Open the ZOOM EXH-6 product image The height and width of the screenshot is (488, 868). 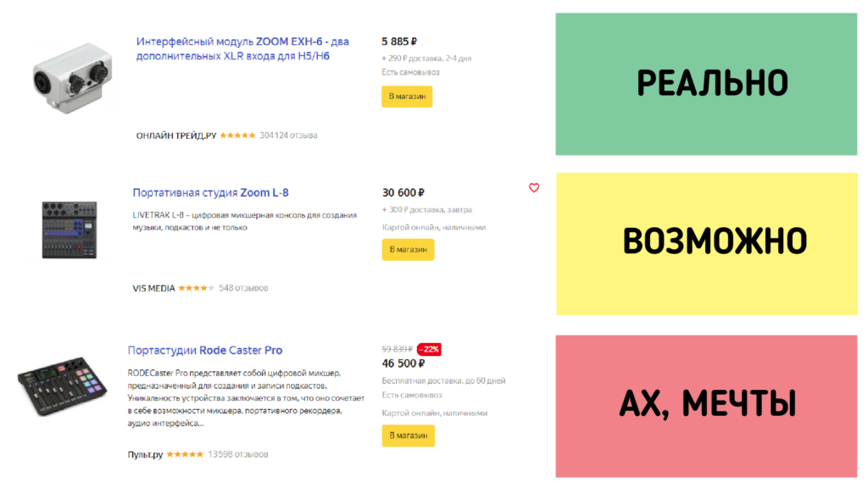(73, 77)
